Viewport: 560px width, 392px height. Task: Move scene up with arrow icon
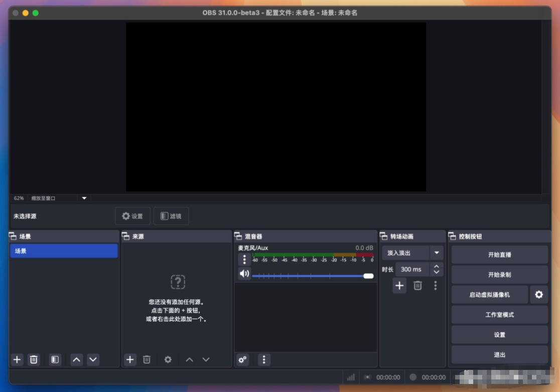coord(76,359)
